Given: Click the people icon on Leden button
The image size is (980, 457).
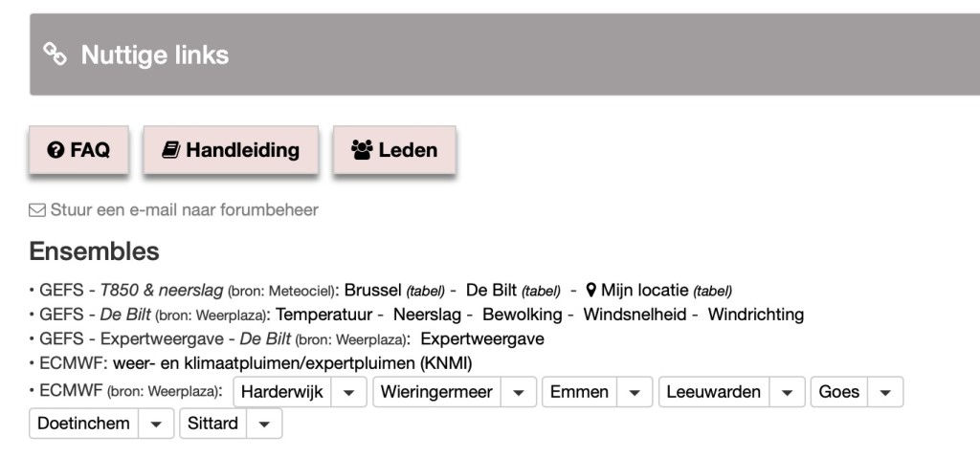Looking at the screenshot, I should pos(362,150).
